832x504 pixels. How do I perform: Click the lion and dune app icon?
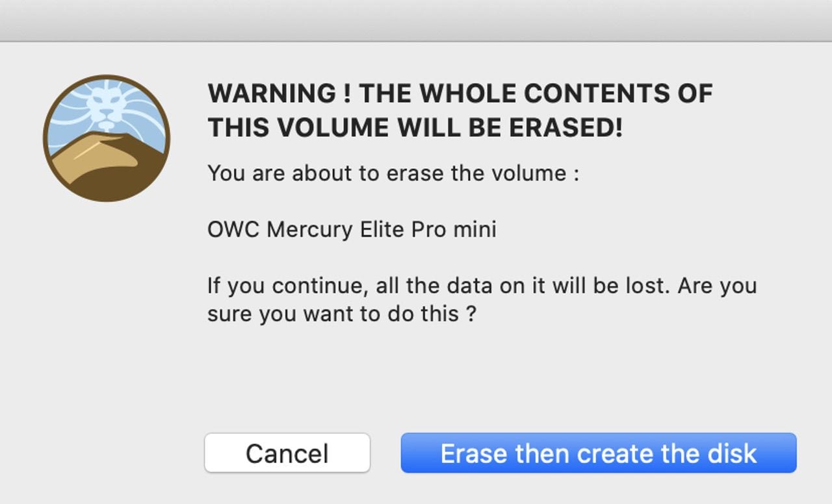pos(107,138)
